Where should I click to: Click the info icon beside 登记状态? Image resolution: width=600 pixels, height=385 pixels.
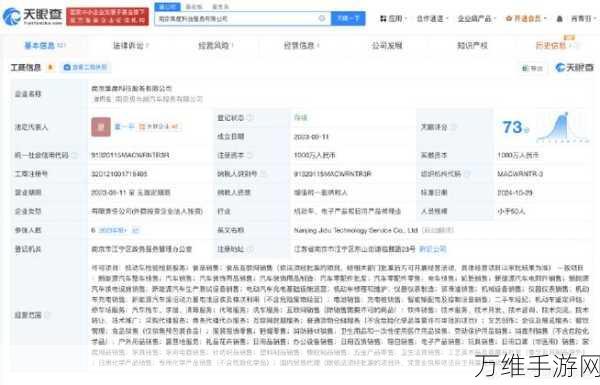click(x=251, y=117)
